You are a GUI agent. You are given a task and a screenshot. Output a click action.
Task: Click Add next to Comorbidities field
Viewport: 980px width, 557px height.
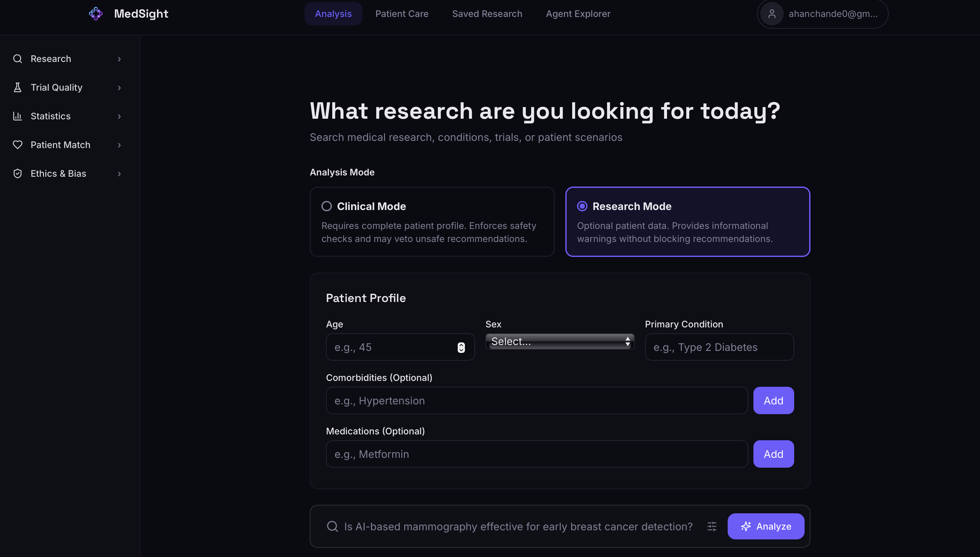tap(773, 400)
